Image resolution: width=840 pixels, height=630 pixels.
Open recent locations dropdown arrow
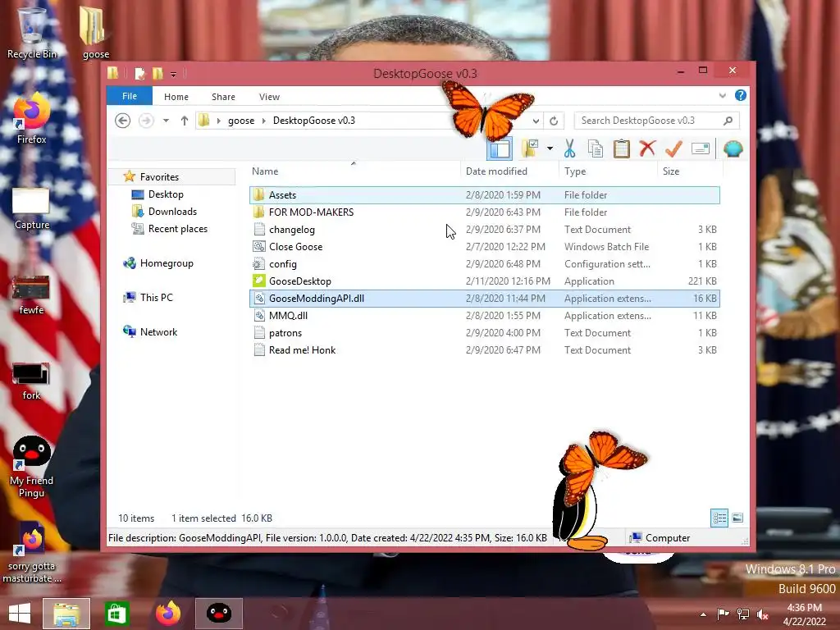[x=166, y=121]
